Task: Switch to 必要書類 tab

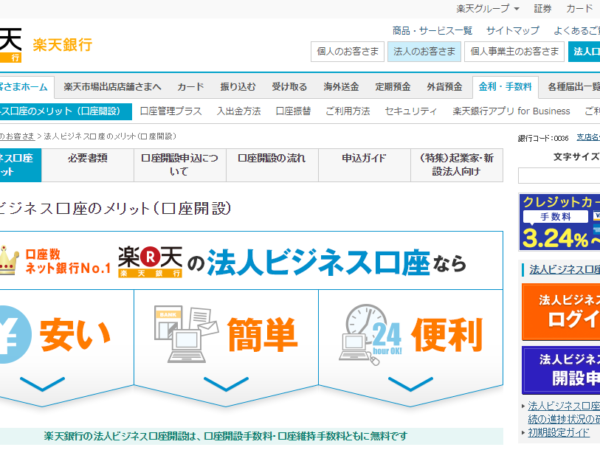Action: (x=88, y=165)
